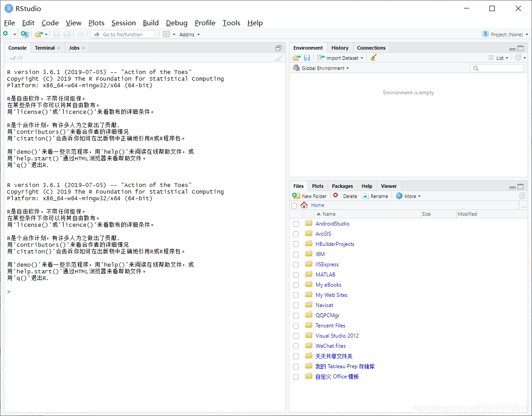Expand the Import Dataset dropdown

click(x=340, y=58)
